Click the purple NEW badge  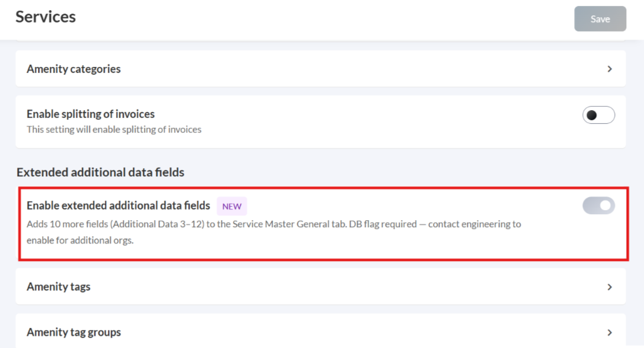[232, 207]
